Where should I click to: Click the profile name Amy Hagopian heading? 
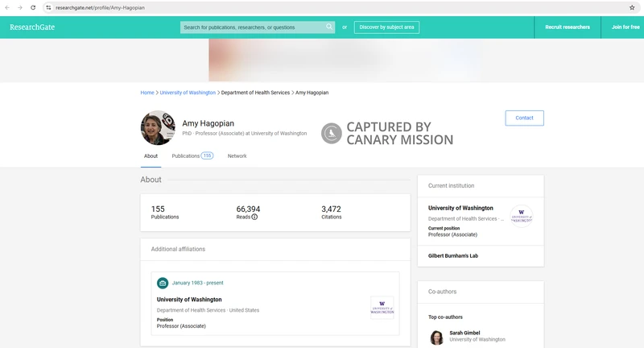(x=208, y=123)
